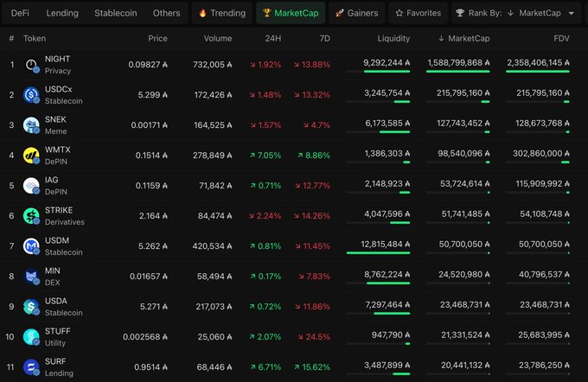This screenshot has height=382, width=588.
Task: Sort by the 24H column header
Action: coord(272,38)
